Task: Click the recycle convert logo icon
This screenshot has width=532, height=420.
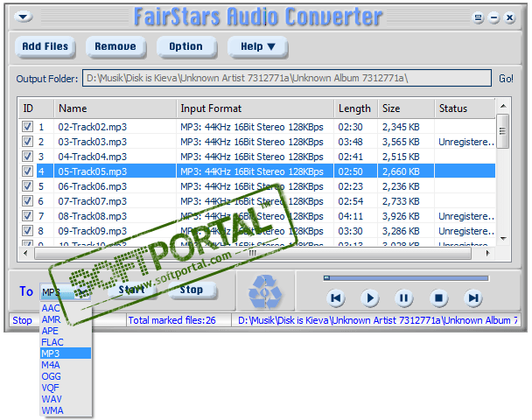Action: 265,291
